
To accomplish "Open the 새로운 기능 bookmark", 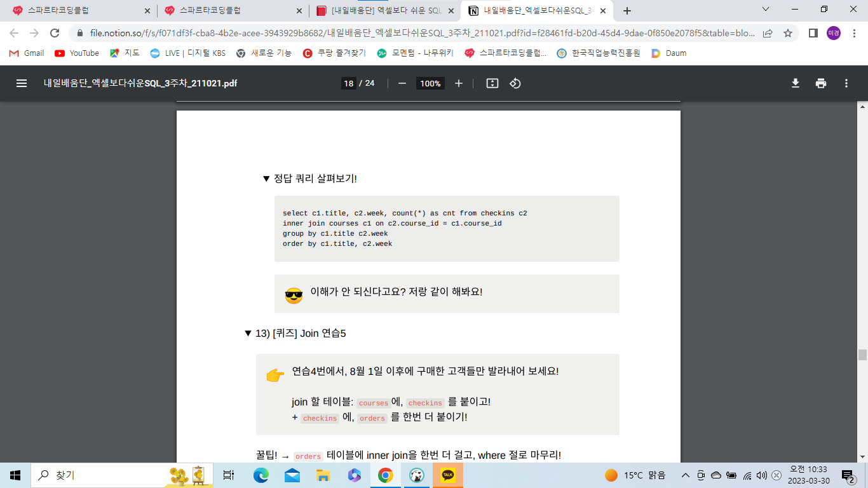I will [x=264, y=53].
